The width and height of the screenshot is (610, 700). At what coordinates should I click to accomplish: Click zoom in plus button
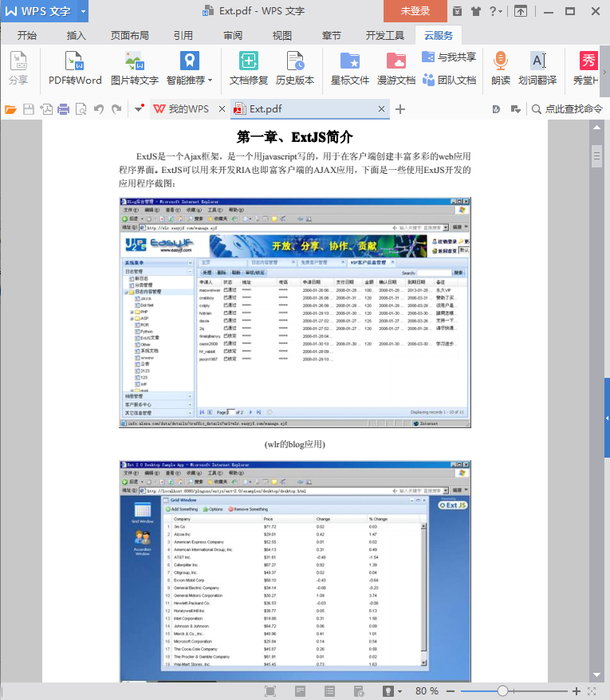(577, 691)
